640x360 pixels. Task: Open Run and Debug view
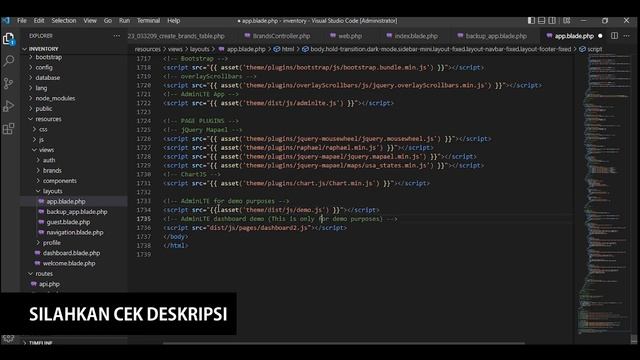[9, 106]
